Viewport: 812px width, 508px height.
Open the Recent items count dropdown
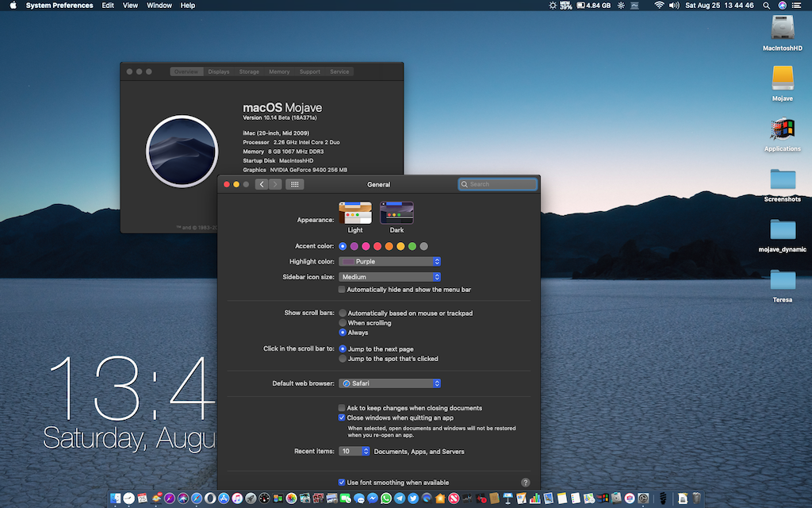tap(354, 451)
